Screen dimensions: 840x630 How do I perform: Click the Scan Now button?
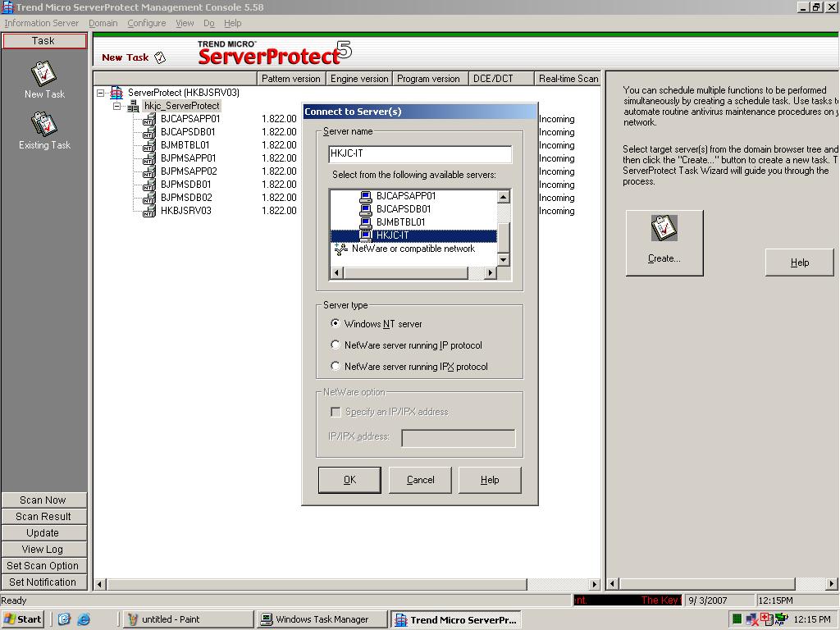point(44,500)
